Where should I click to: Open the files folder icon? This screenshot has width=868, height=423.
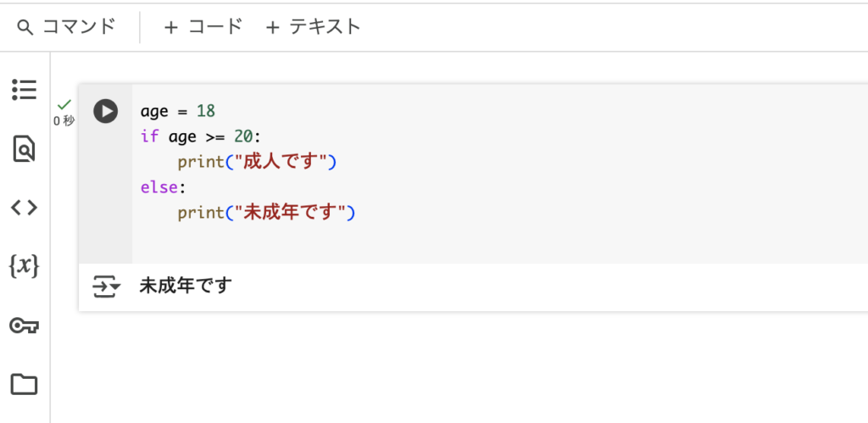(x=25, y=384)
